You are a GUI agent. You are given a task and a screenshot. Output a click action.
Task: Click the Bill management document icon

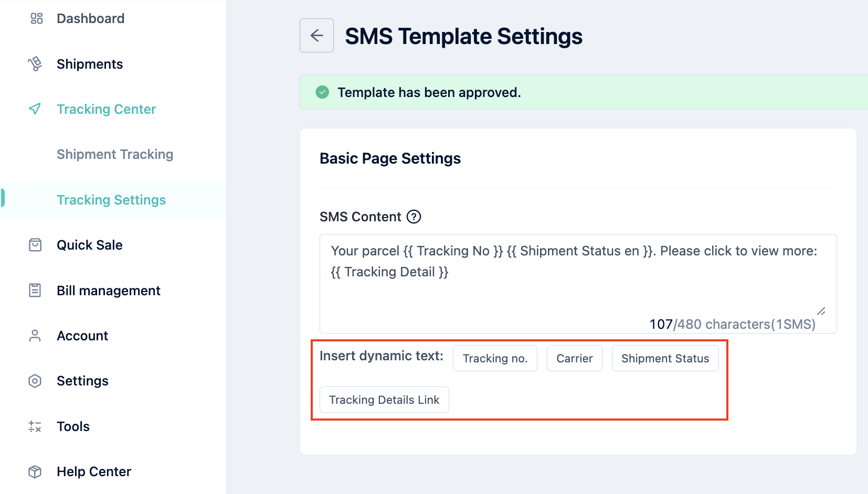(x=35, y=291)
